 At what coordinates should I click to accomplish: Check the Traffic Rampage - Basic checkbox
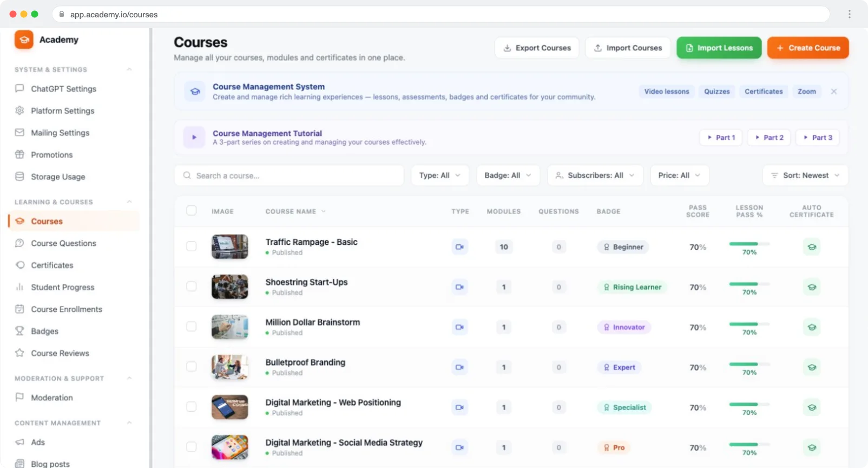[192, 246]
